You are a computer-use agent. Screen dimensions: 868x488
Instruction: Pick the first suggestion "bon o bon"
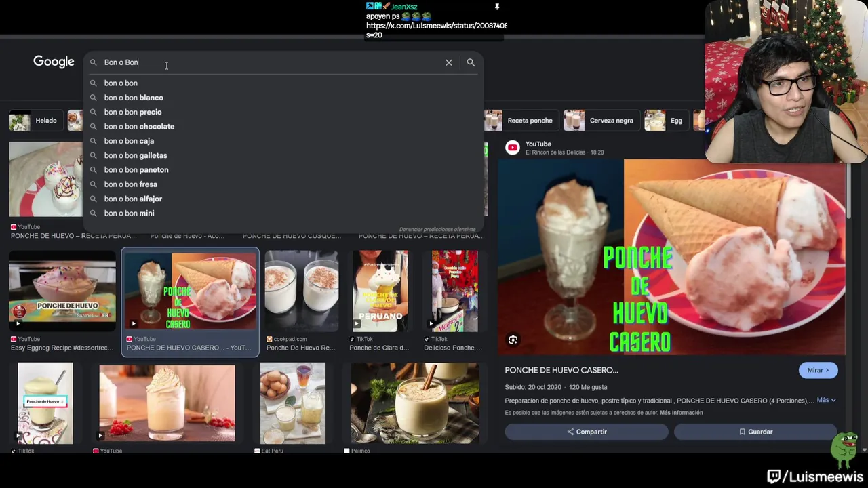coord(121,83)
